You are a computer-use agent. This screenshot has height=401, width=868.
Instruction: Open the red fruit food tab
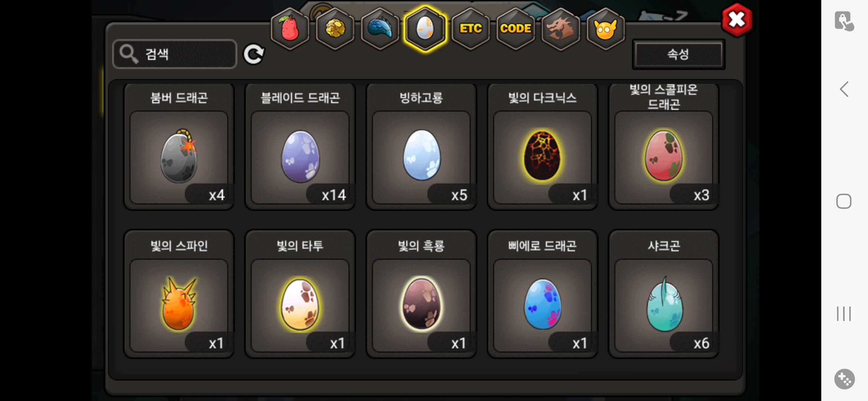pos(290,29)
